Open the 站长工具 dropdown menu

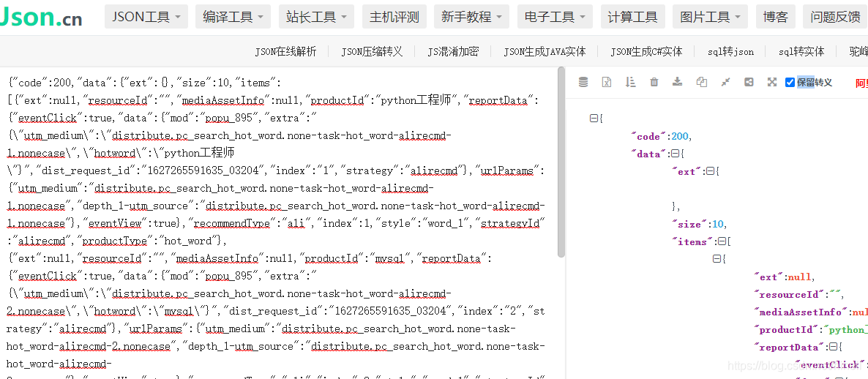pos(317,17)
